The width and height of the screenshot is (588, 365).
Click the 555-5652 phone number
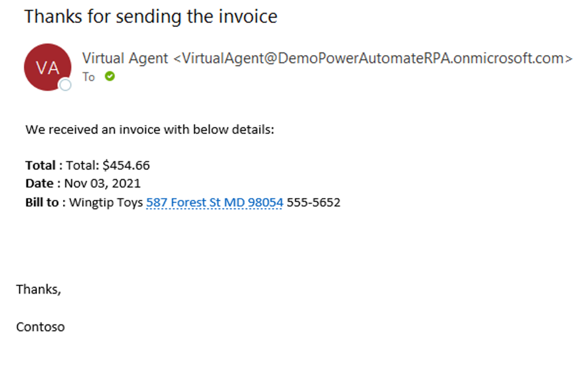point(313,203)
